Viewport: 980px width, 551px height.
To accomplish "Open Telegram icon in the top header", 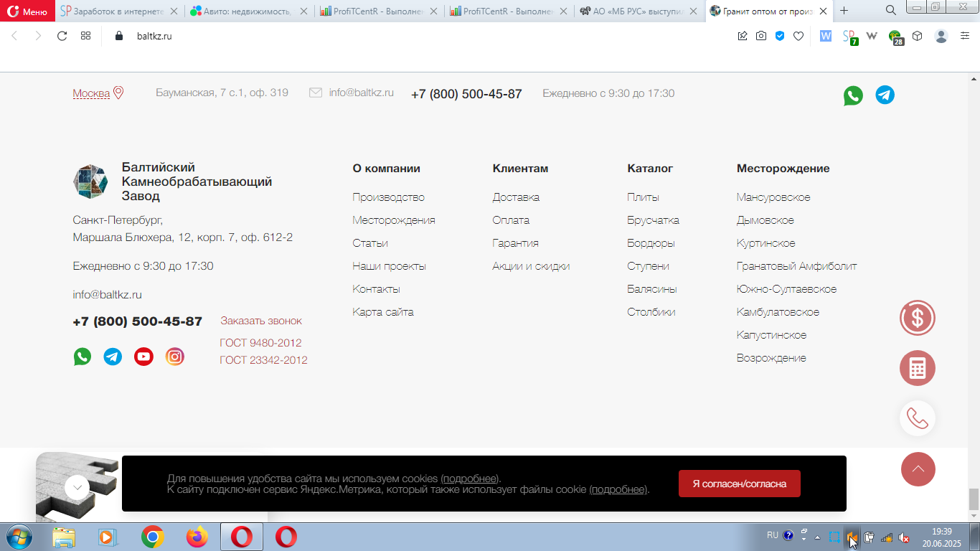I will pyautogui.click(x=885, y=95).
